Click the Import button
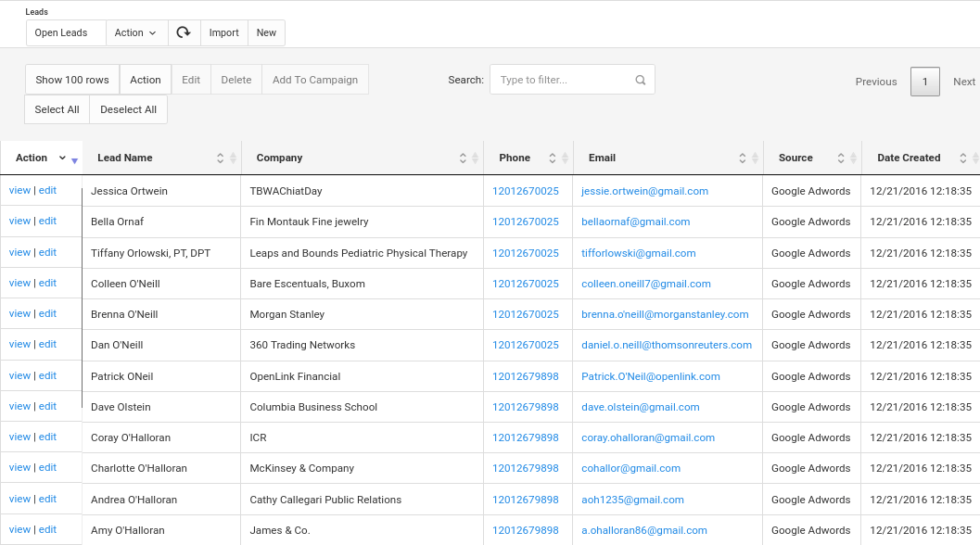 point(223,32)
